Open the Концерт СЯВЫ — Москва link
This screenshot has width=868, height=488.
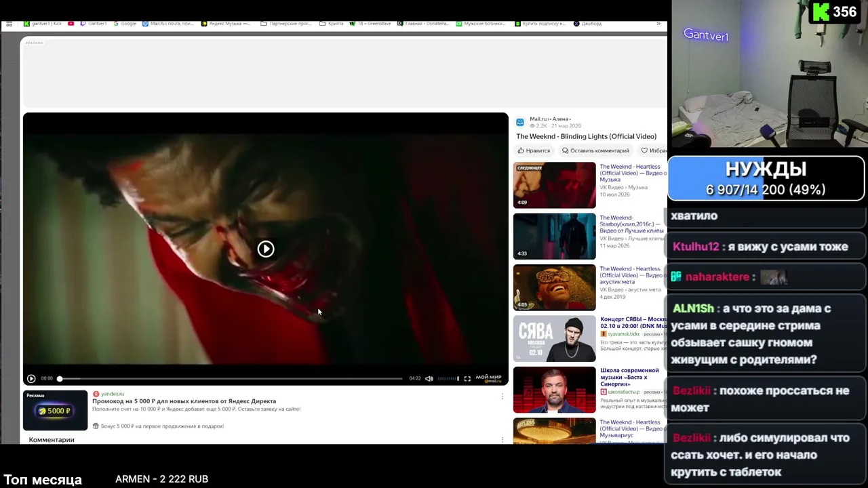point(633,323)
